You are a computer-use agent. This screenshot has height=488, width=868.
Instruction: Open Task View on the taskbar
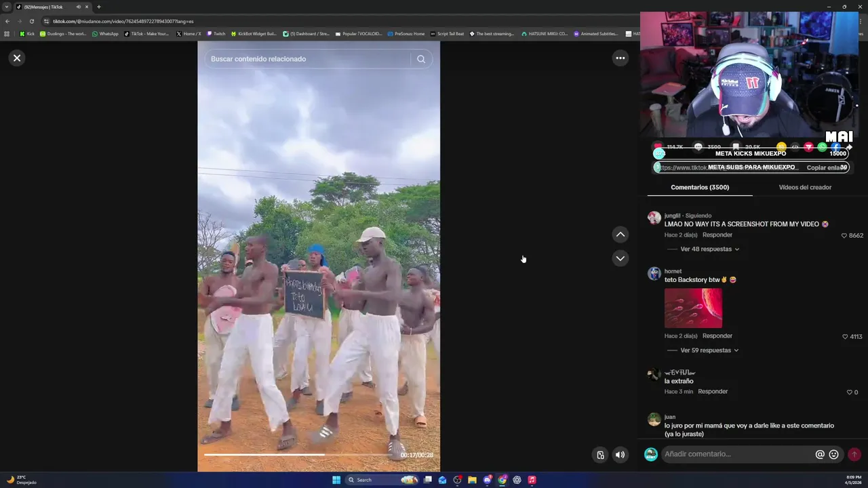pos(428,480)
